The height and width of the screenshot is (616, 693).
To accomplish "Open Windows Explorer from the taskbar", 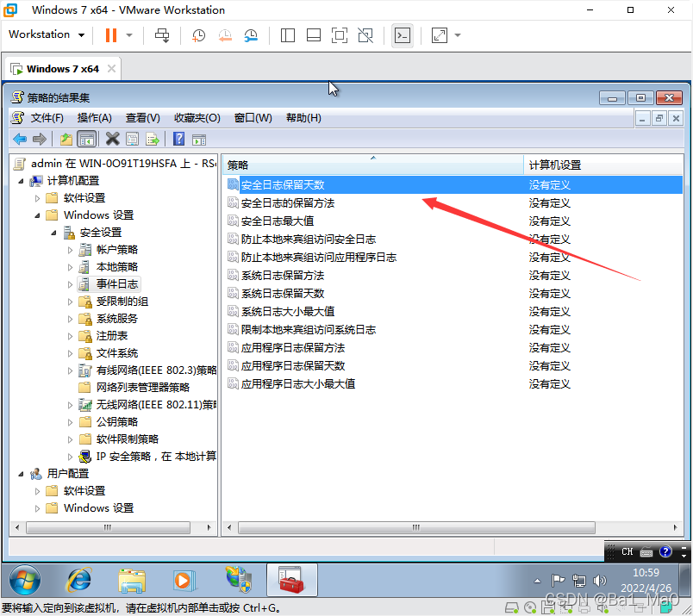I will [132, 580].
